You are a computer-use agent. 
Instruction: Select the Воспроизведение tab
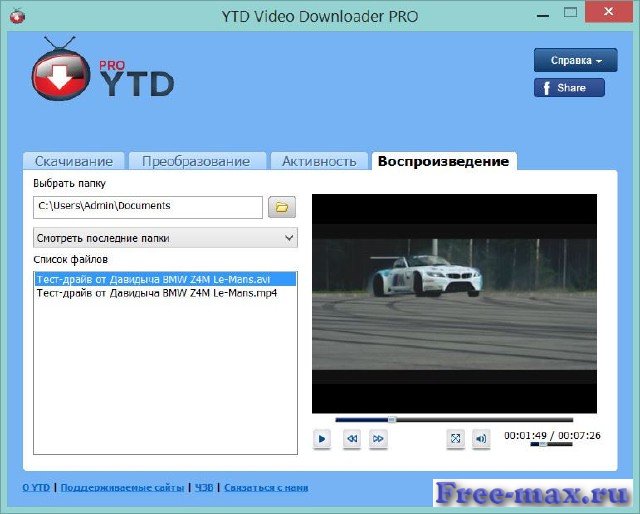(x=444, y=161)
